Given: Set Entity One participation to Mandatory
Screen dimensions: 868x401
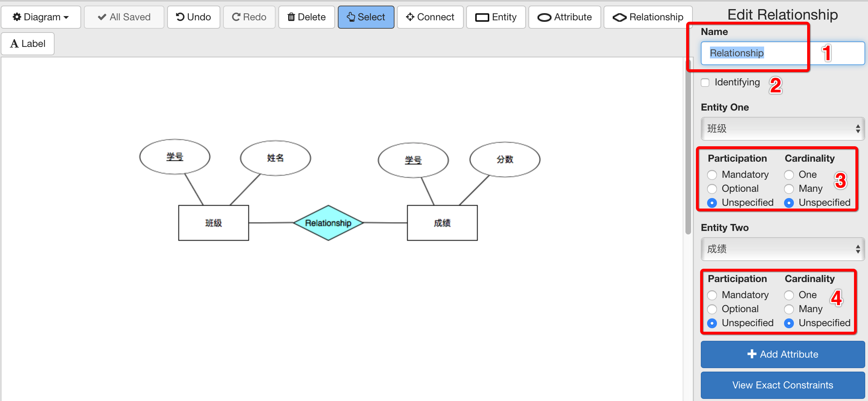Looking at the screenshot, I should [x=712, y=175].
